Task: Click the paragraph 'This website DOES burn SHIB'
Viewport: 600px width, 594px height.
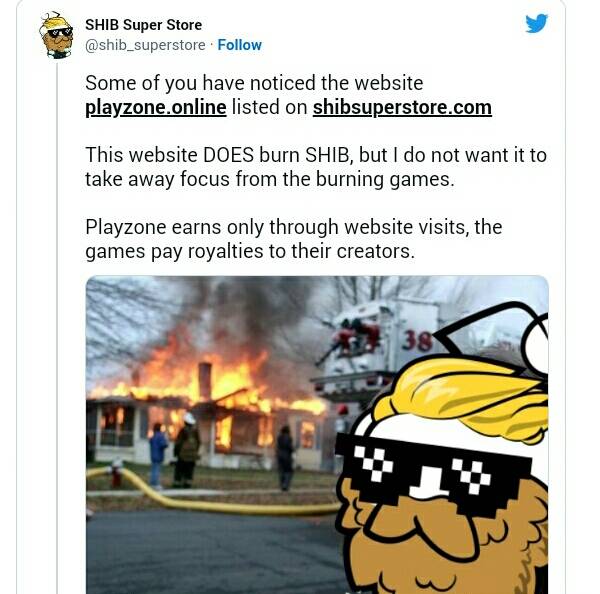Action: [316, 167]
